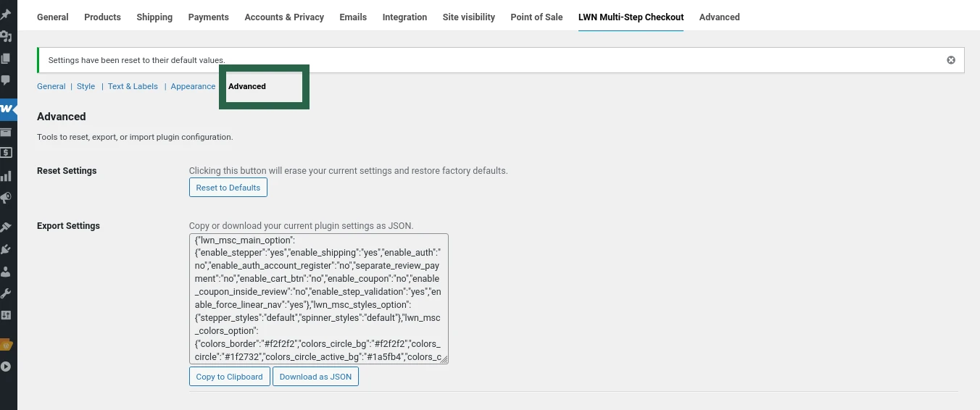Open Tools wrench icon in sidebar
This screenshot has height=410, width=980.
pos(6,293)
